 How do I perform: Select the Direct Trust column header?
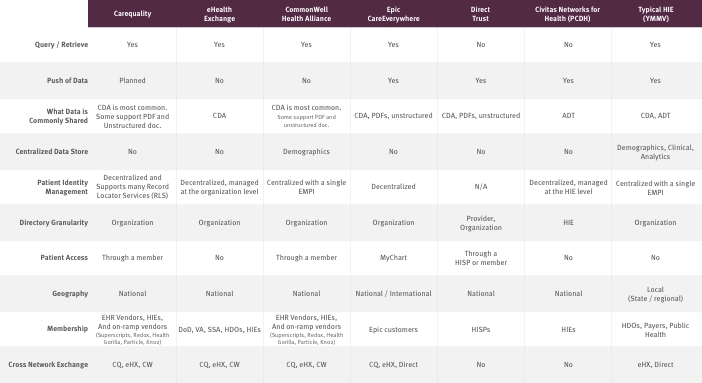pos(480,14)
